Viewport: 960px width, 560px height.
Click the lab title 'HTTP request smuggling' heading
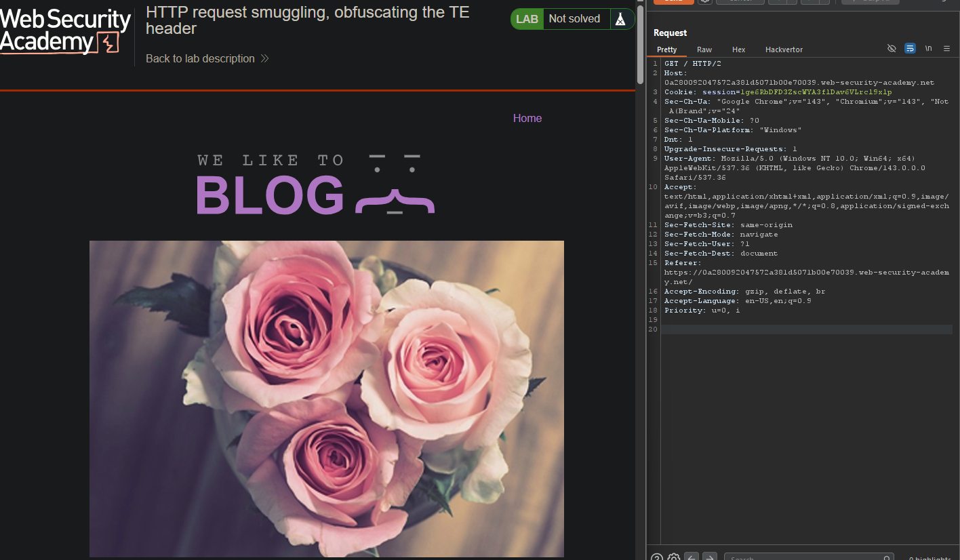[308, 20]
